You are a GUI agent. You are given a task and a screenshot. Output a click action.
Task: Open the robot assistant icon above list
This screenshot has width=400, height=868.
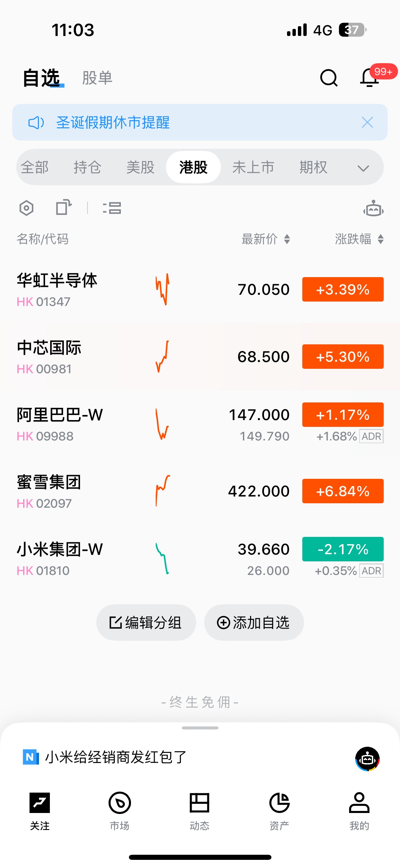[373, 209]
